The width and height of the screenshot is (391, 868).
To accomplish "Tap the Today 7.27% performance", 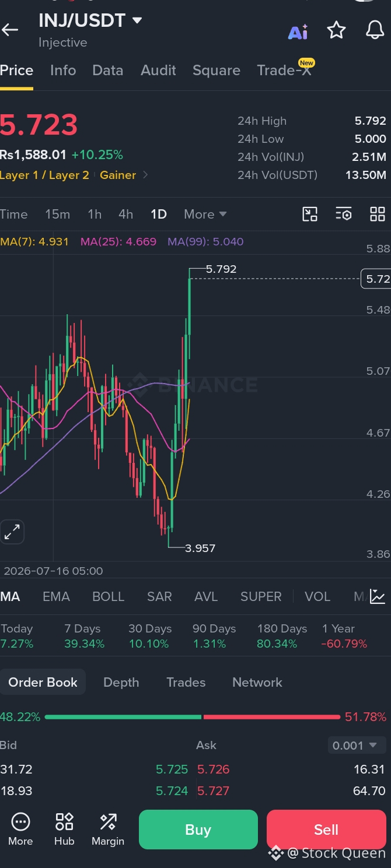I will 17,636.
